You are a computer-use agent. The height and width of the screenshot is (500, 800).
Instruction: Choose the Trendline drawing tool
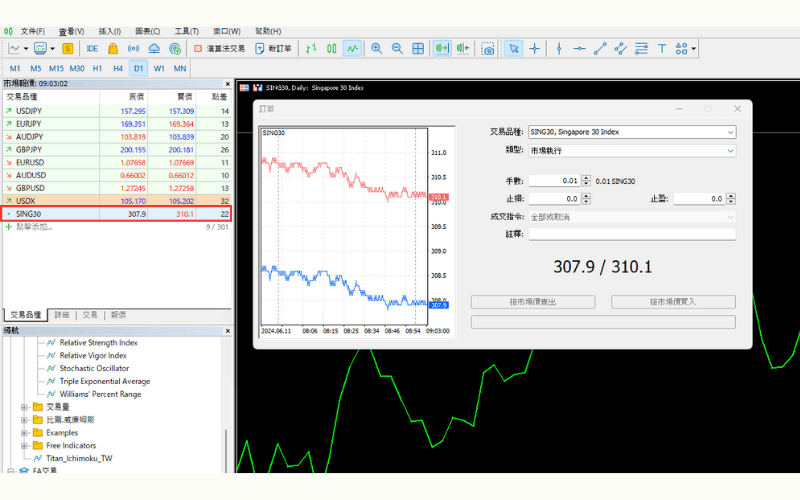[x=600, y=48]
